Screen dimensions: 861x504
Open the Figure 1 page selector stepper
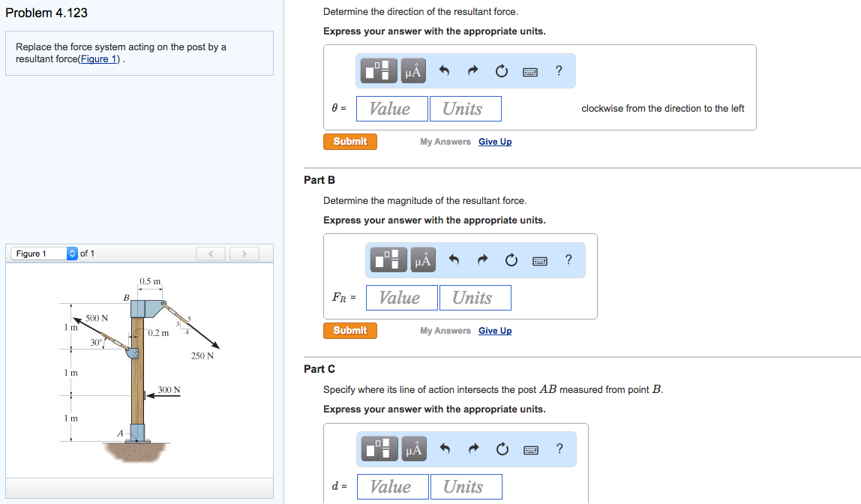(x=71, y=253)
